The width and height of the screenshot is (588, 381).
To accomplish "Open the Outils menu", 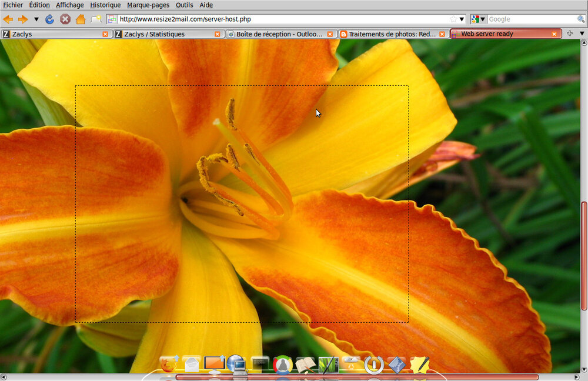I will [x=184, y=5].
